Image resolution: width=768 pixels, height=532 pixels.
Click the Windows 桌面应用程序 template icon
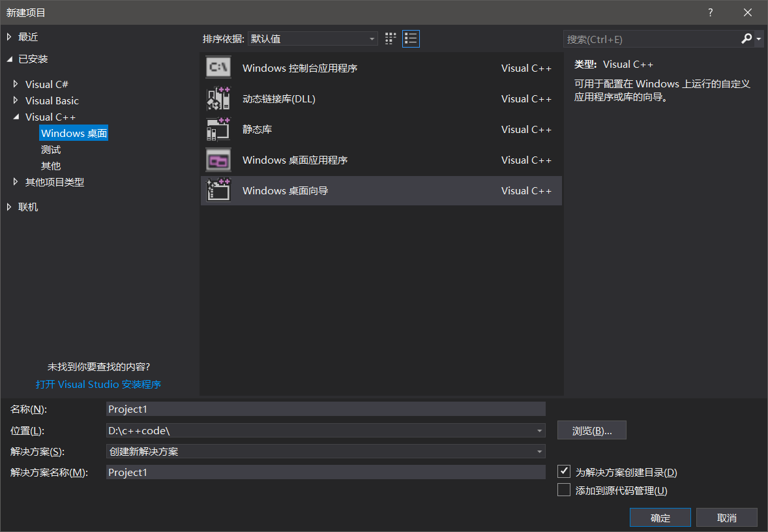(x=218, y=160)
